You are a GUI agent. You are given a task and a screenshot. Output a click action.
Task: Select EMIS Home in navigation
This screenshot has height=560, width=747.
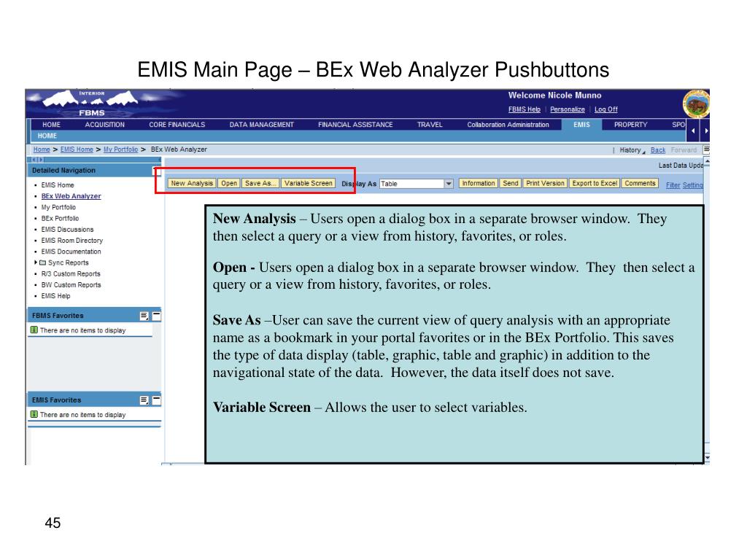point(58,185)
